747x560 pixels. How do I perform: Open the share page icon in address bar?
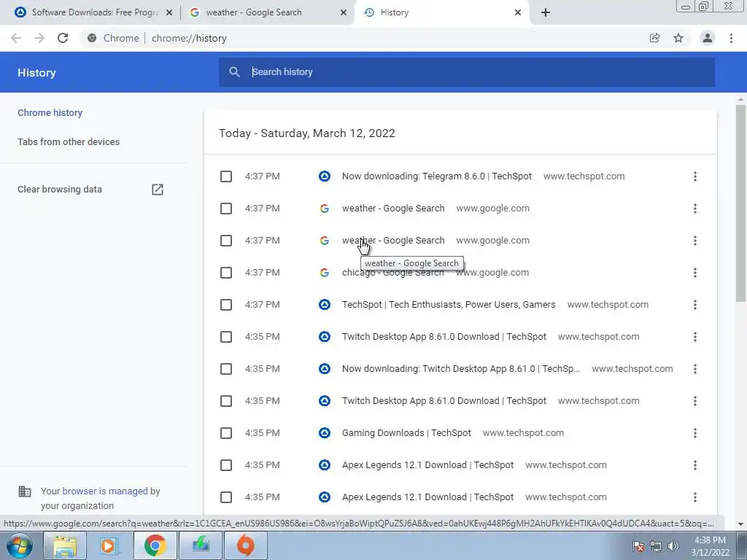(655, 38)
